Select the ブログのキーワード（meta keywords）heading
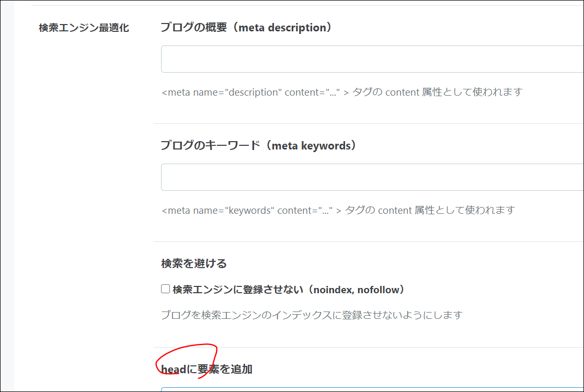The image size is (584, 392). tap(258, 146)
